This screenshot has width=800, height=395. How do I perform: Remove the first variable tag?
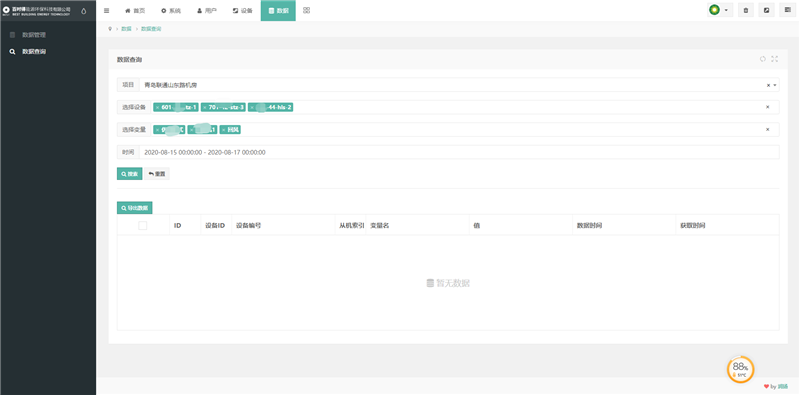(157, 130)
